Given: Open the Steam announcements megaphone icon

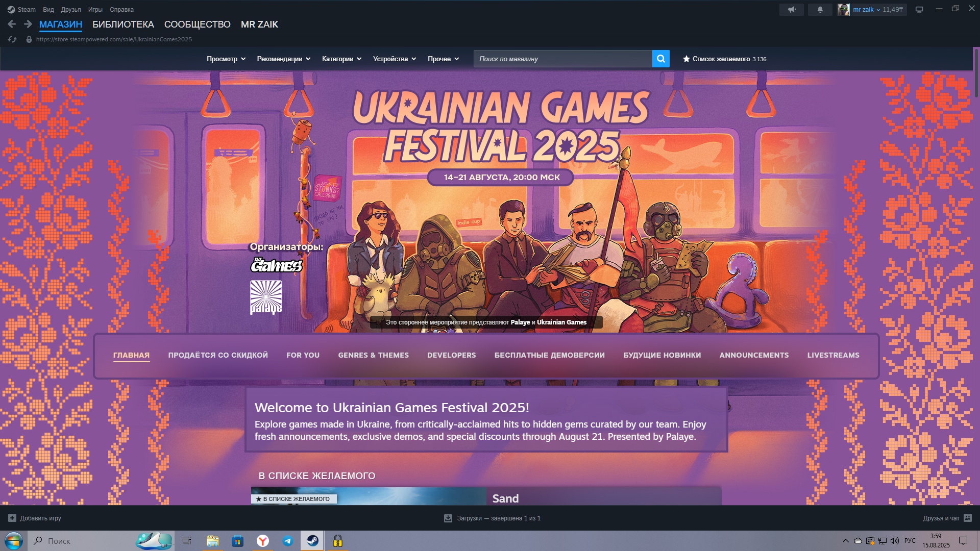Looking at the screenshot, I should click(x=791, y=10).
